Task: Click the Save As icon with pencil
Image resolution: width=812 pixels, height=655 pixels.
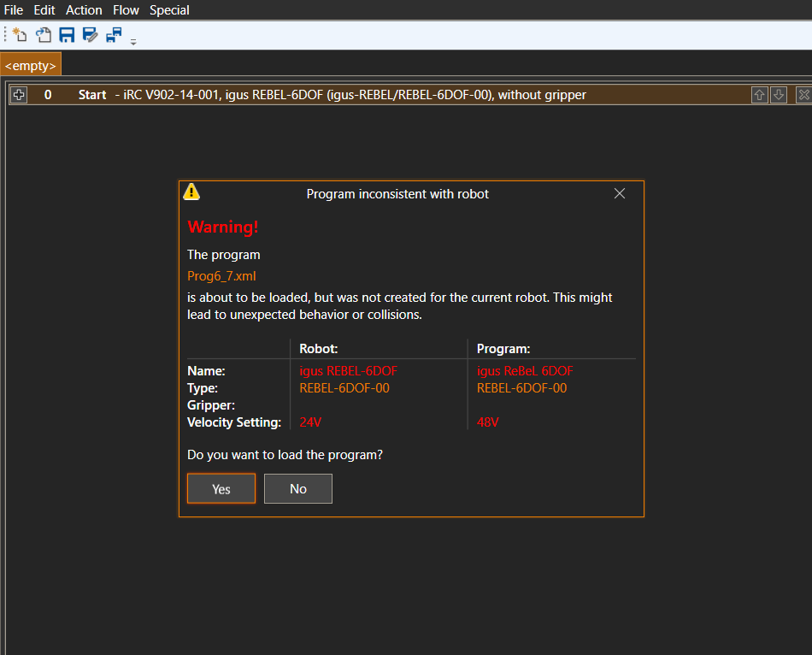Action: 90,35
